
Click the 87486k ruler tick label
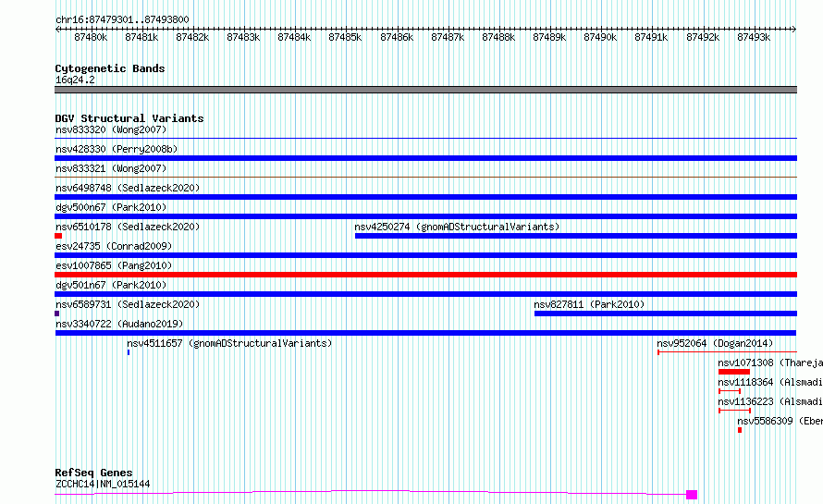coord(397,37)
